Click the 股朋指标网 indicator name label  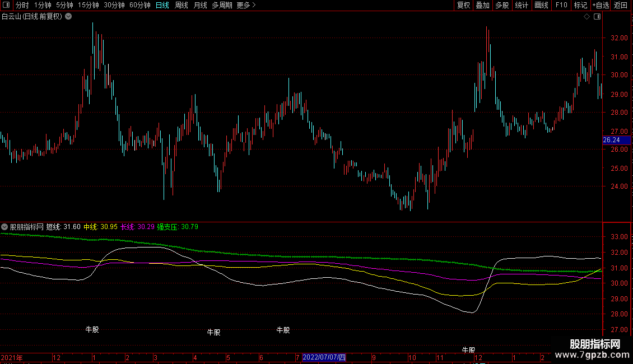27,227
